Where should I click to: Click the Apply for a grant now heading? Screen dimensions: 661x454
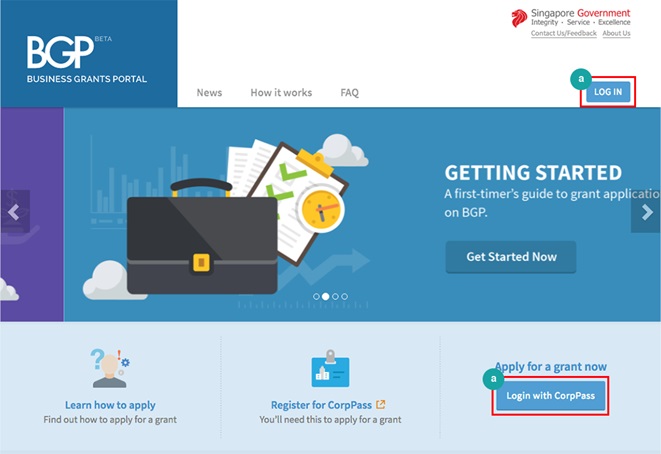[x=551, y=366]
